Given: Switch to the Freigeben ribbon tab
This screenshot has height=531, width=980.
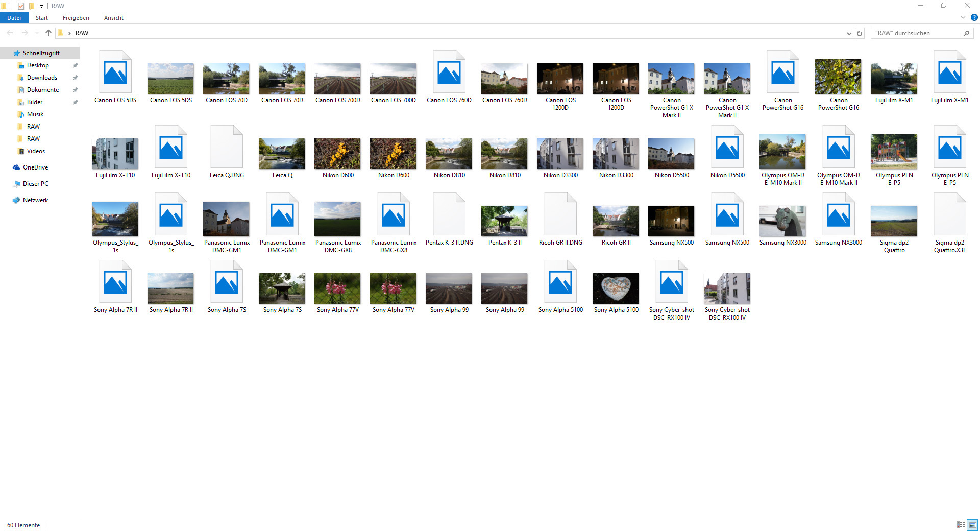Looking at the screenshot, I should pyautogui.click(x=76, y=18).
